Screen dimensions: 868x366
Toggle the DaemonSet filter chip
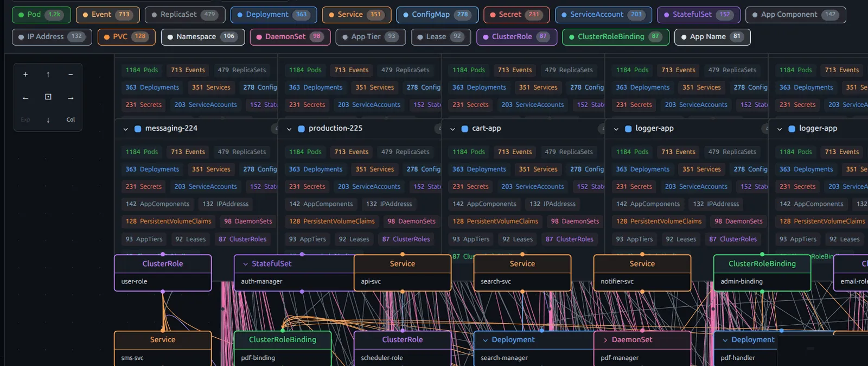290,37
